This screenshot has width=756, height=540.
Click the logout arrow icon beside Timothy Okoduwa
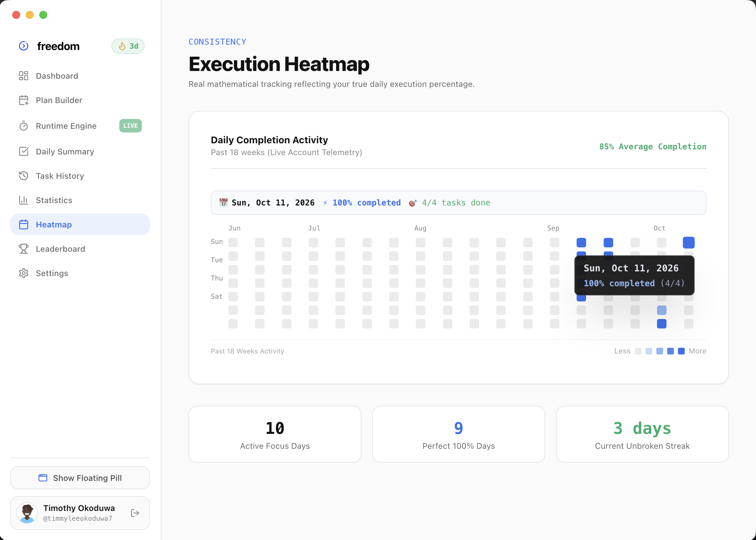[x=135, y=513]
